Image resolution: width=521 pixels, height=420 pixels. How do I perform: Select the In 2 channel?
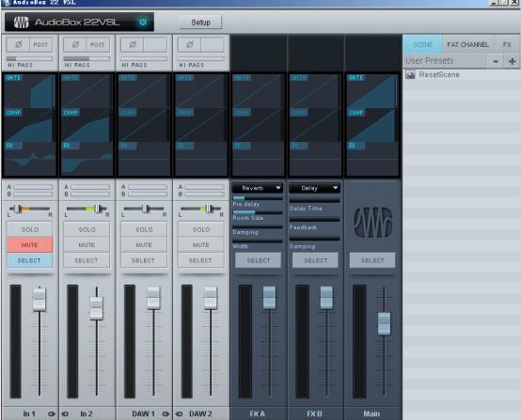(87, 260)
